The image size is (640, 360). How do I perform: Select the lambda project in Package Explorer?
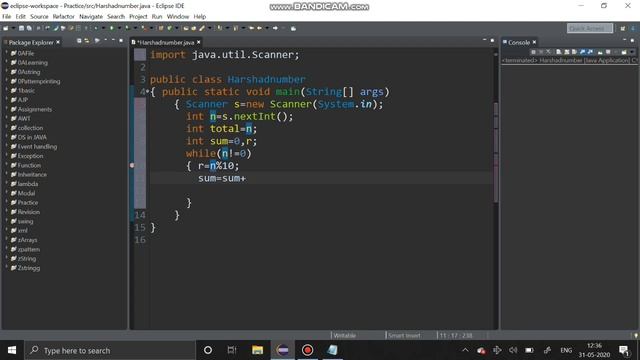pyautogui.click(x=28, y=184)
